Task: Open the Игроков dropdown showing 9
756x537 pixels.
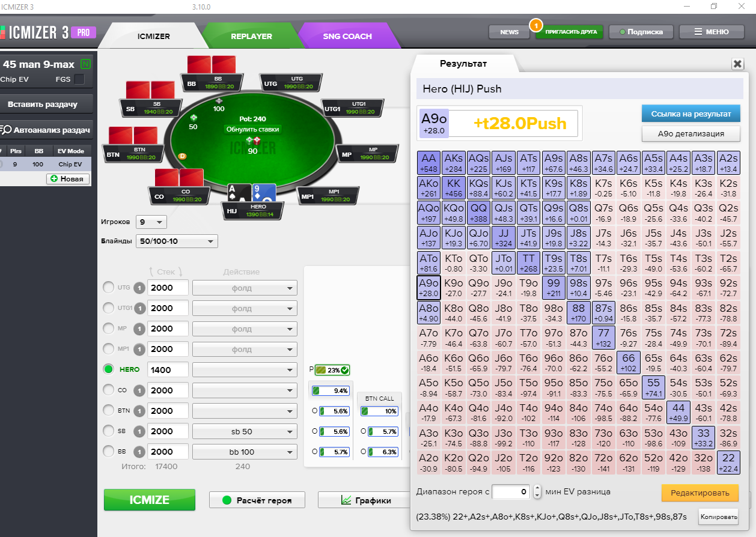Action: coord(151,222)
